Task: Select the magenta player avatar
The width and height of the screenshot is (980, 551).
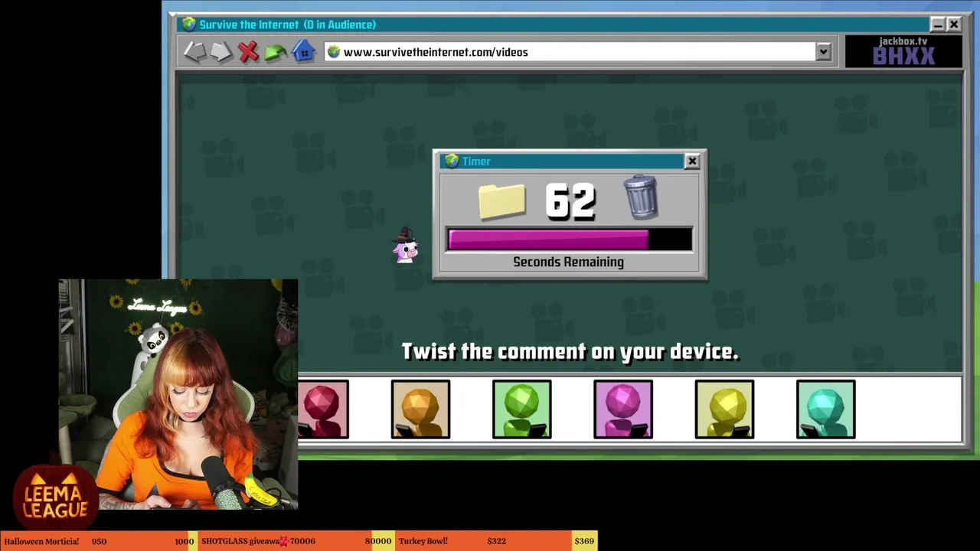Action: [x=623, y=409]
